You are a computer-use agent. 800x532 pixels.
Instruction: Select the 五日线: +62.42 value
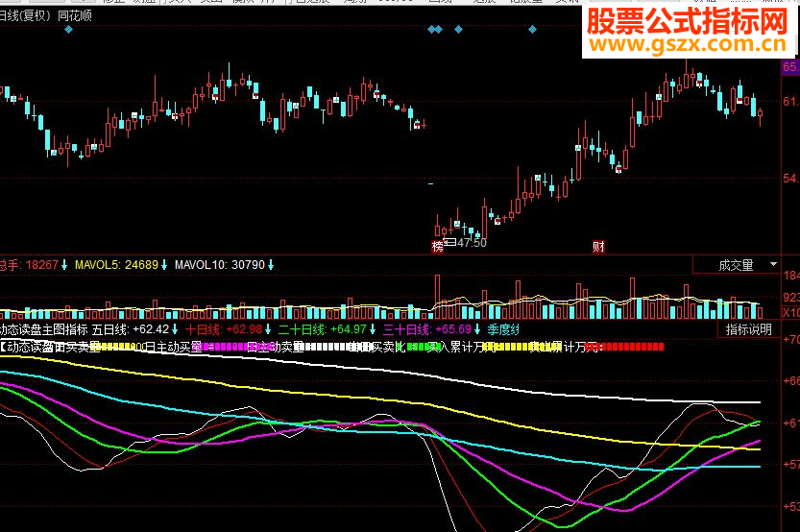point(130,329)
